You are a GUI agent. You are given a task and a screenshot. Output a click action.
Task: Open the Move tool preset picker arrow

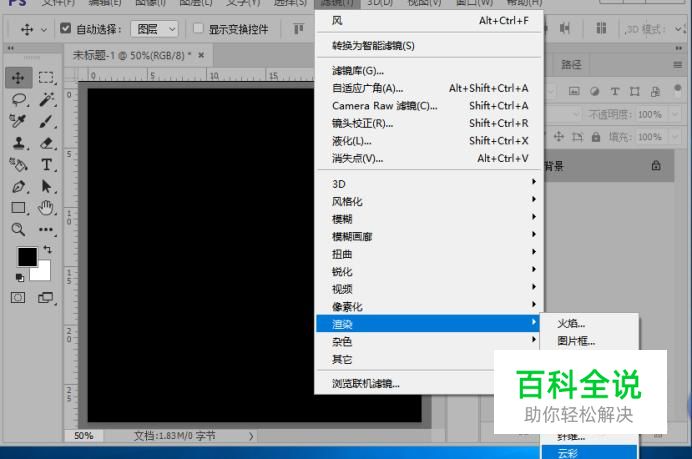[44, 30]
